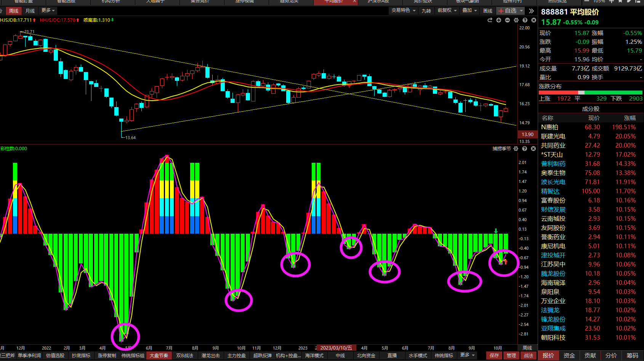
Task: Open 捕捞季节 indicator help icon
Action: [525, 149]
